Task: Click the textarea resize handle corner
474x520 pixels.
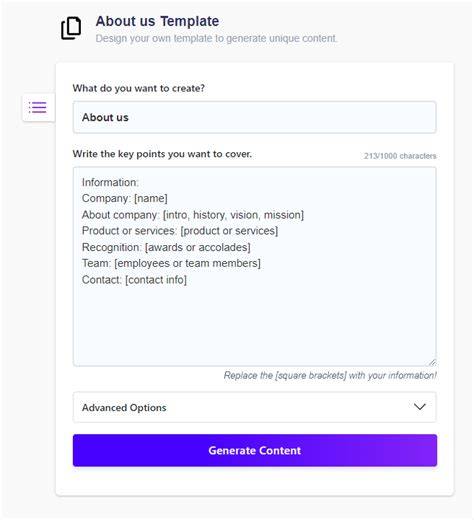Action: point(432,363)
